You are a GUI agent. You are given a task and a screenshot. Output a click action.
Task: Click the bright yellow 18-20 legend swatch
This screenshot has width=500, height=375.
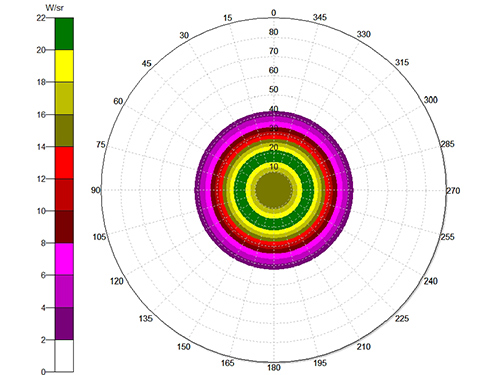point(64,66)
